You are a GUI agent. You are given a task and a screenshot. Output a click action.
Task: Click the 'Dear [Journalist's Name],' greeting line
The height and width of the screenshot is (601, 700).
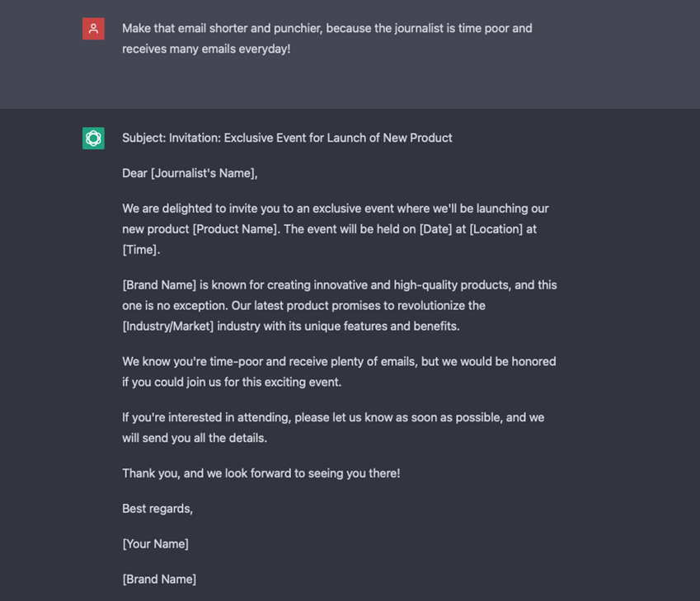pyautogui.click(x=190, y=173)
